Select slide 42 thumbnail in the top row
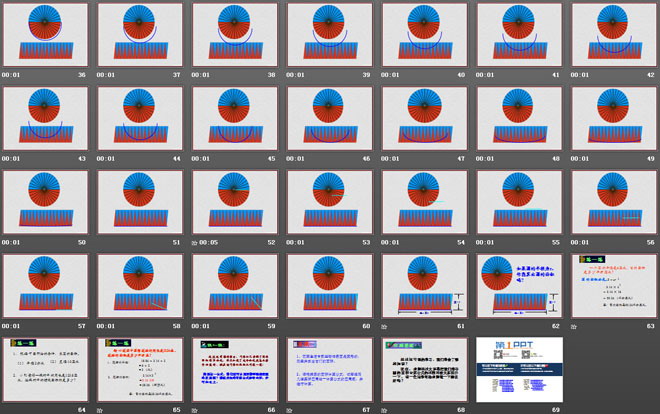 tap(614, 34)
